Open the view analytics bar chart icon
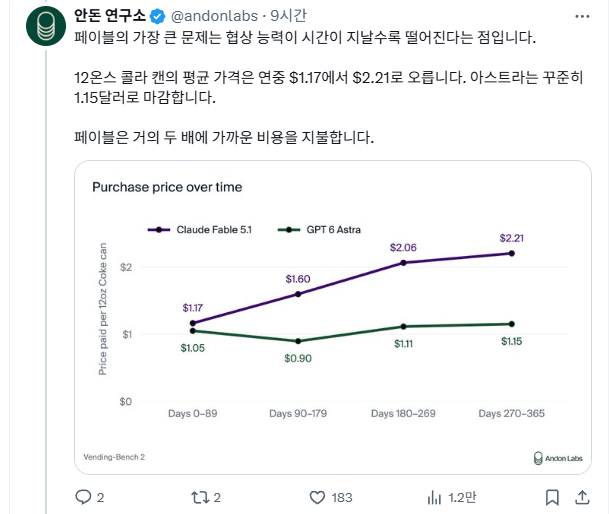609x514 pixels. (x=434, y=497)
